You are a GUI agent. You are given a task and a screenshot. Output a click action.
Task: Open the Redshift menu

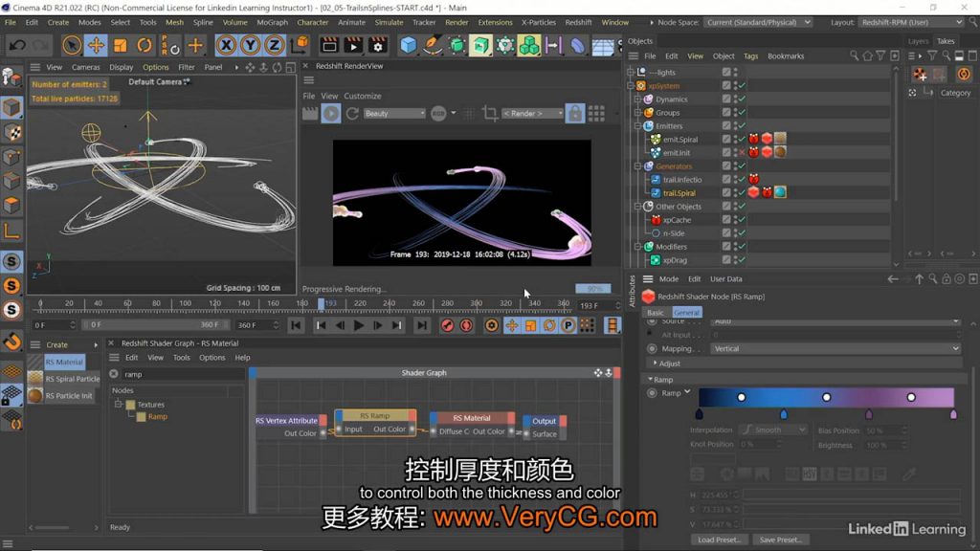coord(578,22)
